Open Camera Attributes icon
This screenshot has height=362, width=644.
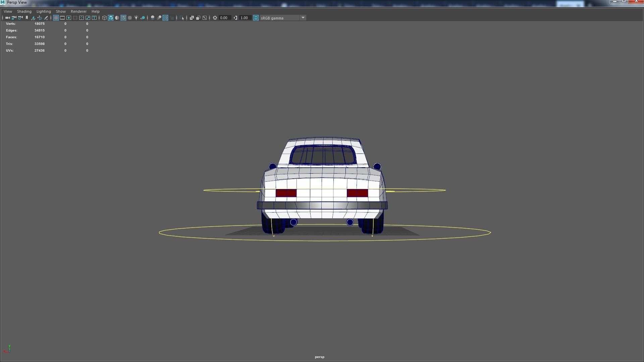pos(20,18)
